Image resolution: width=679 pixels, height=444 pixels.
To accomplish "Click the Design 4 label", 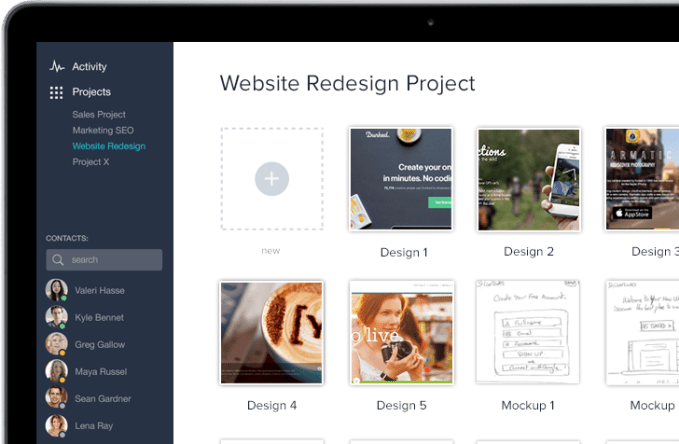I will pos(272,405).
